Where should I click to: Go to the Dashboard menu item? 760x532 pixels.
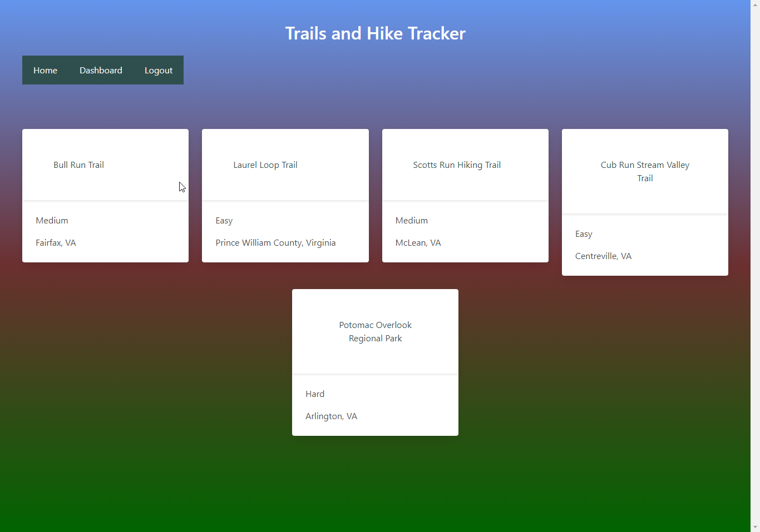(x=101, y=70)
